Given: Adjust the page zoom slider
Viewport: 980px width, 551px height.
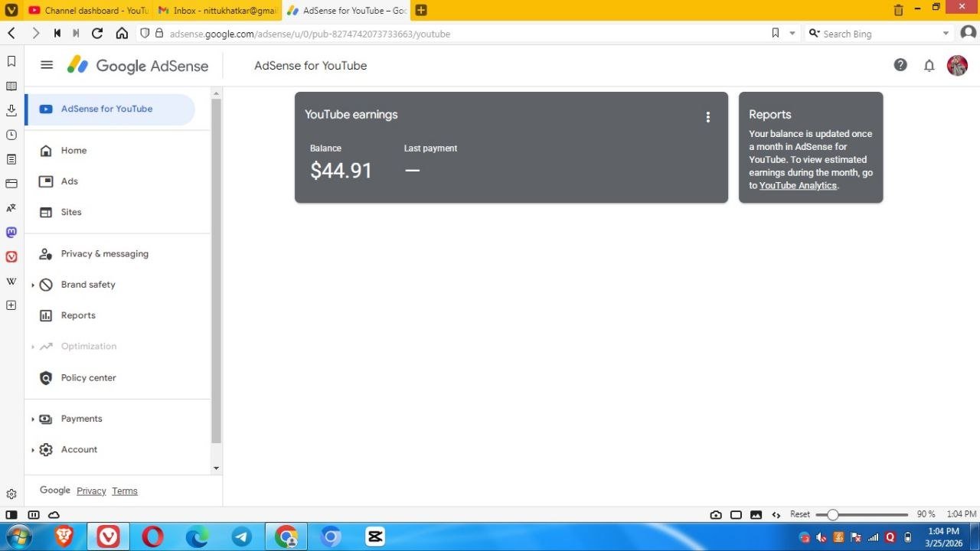Looking at the screenshot, I should point(833,515).
